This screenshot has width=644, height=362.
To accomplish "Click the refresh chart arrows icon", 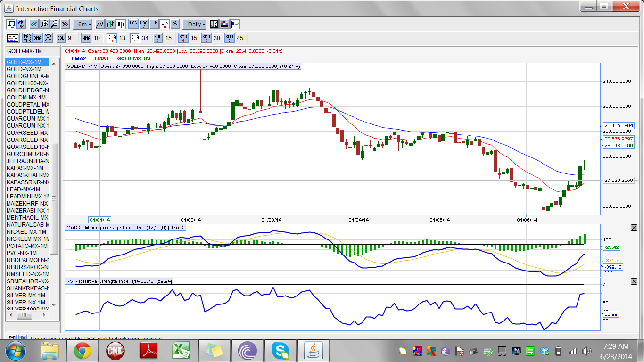I will click(22, 24).
